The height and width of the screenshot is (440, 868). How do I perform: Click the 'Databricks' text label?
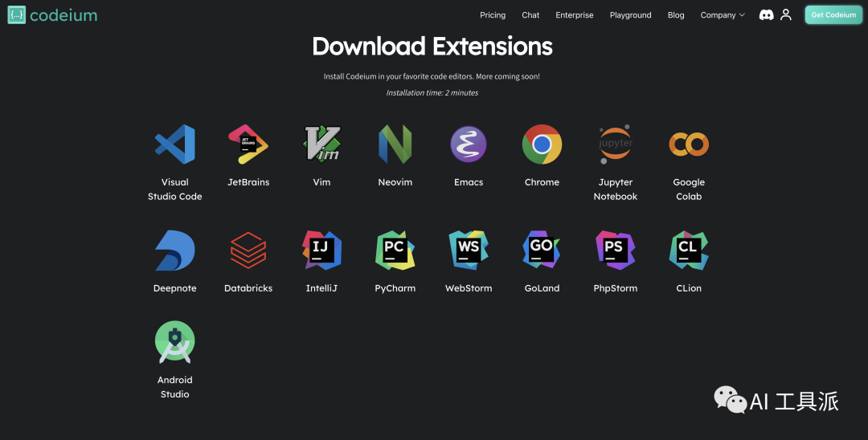pos(248,288)
